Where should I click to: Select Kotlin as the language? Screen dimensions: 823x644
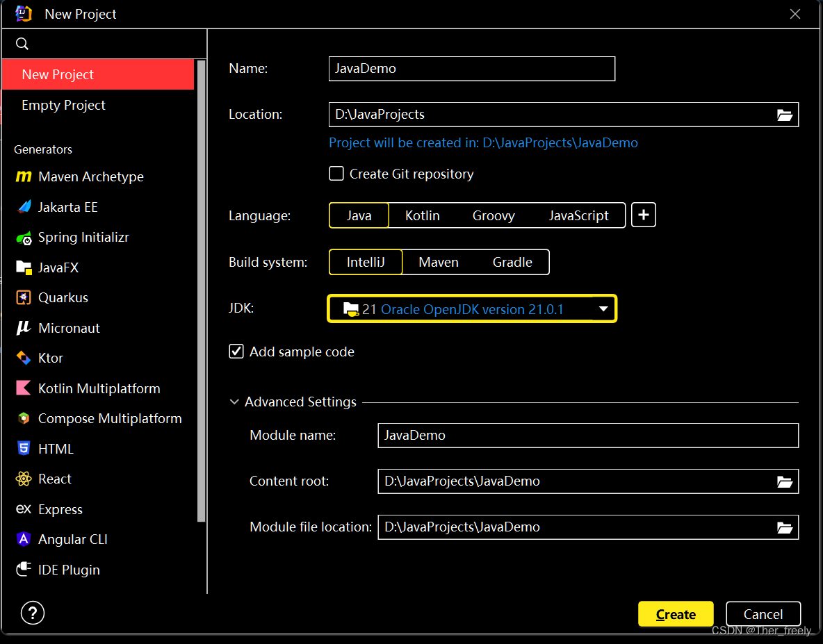(x=423, y=215)
